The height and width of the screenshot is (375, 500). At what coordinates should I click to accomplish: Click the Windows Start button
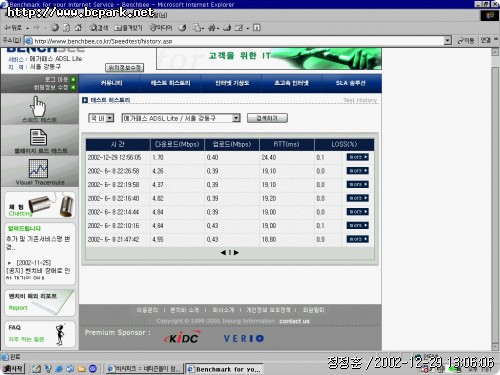[x=13, y=369]
